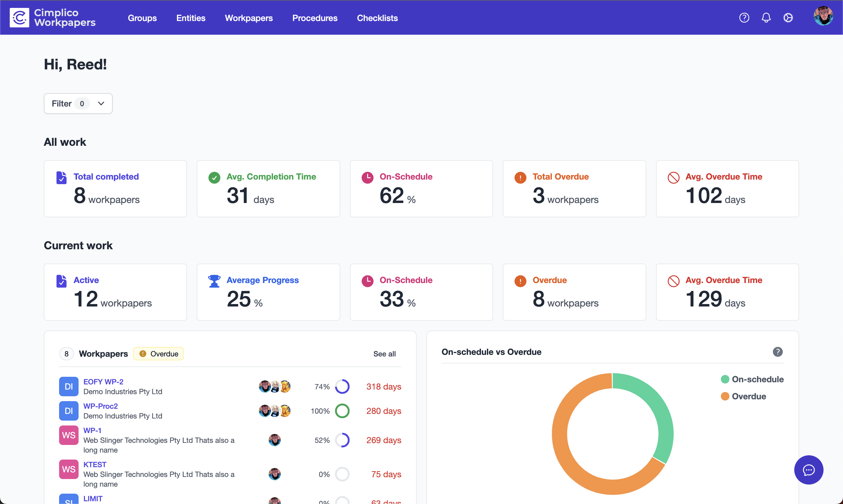Screen dimensions: 843x504
Task: Click the '269 days' overdue value
Action: 384,440
